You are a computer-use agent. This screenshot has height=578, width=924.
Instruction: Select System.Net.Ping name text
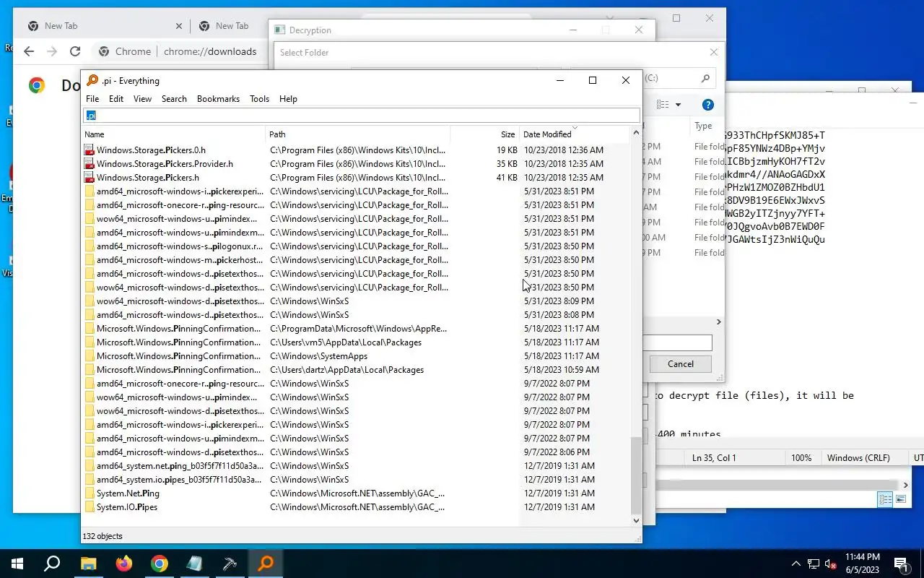(x=128, y=493)
